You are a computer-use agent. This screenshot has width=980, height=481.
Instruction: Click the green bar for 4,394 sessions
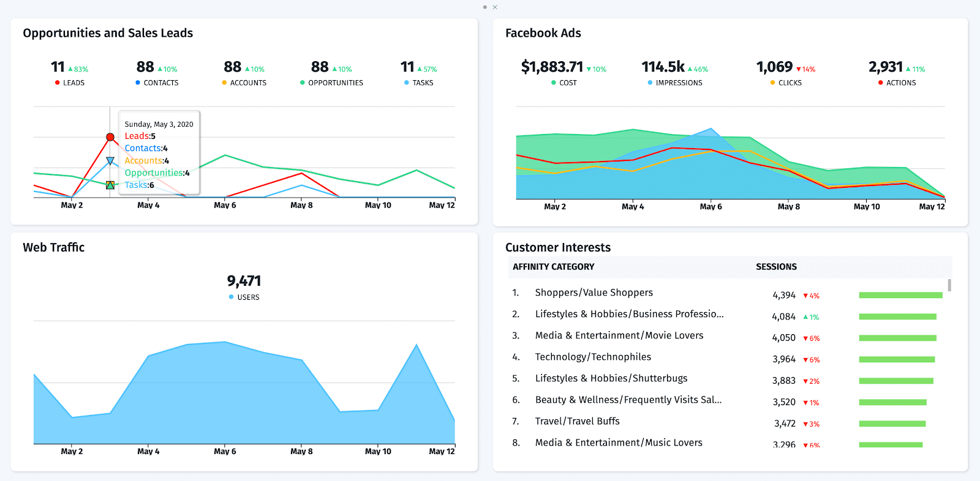tap(900, 296)
